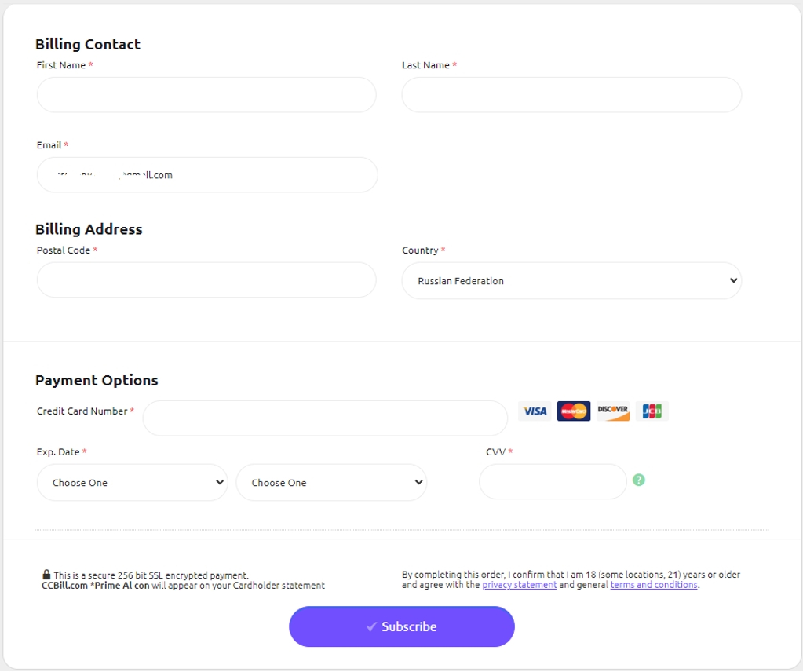Open the Country dropdown showing Russian Federation
The image size is (803, 672).
click(x=571, y=281)
